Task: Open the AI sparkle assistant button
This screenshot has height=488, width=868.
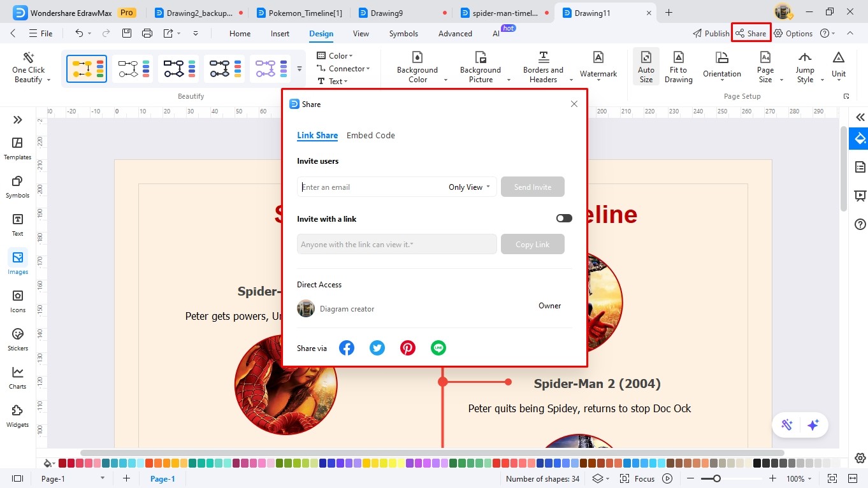Action: (x=813, y=425)
